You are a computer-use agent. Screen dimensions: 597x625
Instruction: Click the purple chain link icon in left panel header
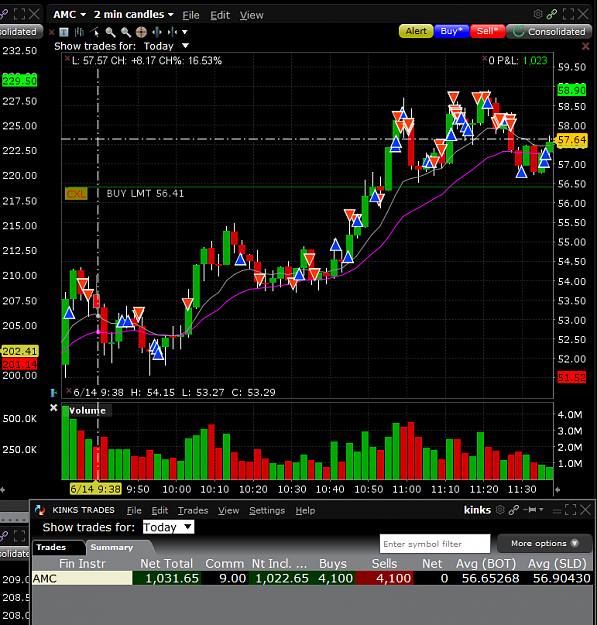coord(4,14)
